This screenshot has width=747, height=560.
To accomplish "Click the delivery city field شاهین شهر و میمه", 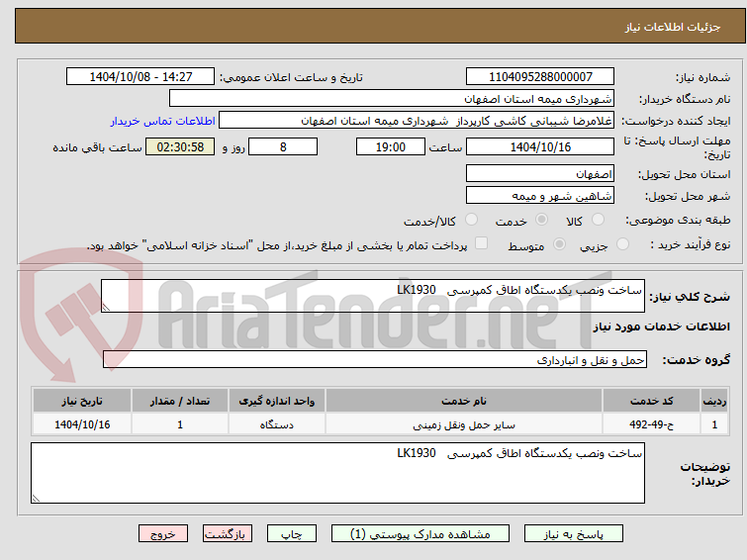I will [540, 195].
